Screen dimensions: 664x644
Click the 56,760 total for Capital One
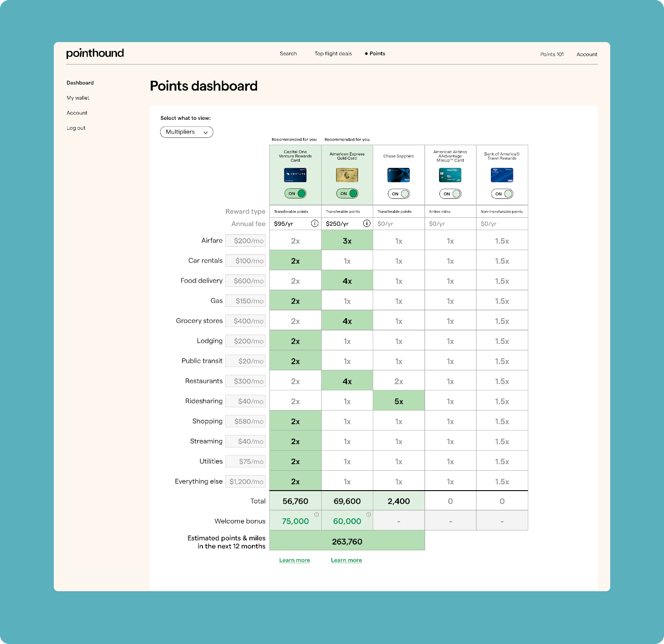tap(295, 501)
